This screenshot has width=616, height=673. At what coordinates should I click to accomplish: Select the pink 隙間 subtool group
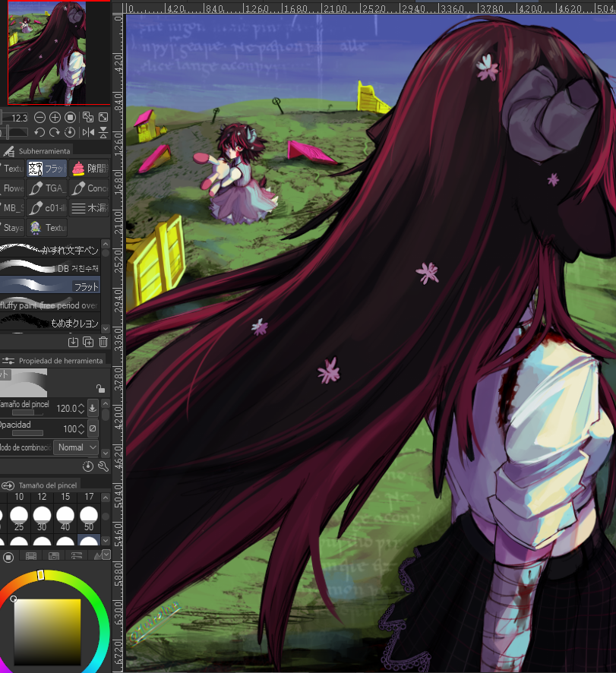tap(90, 169)
